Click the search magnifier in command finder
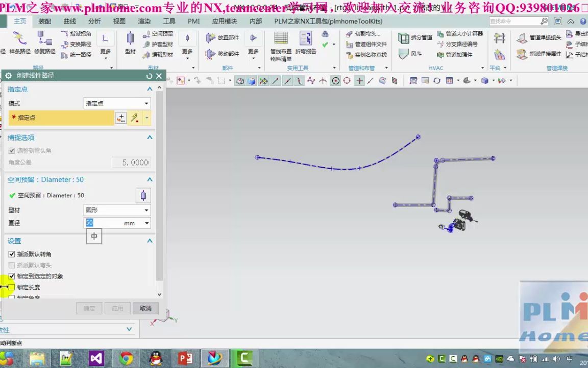This screenshot has height=368, width=588. [x=544, y=21]
